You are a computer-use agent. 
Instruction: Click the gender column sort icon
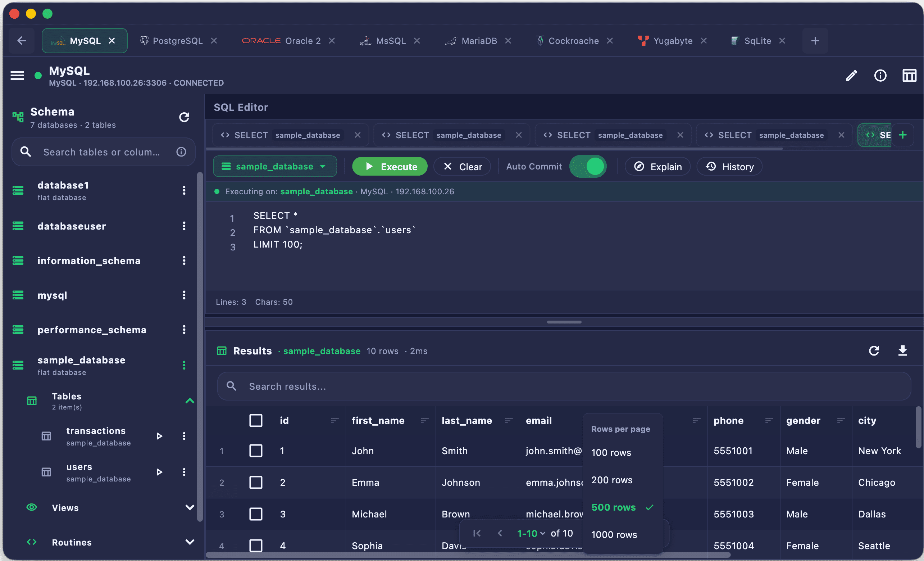tap(841, 421)
